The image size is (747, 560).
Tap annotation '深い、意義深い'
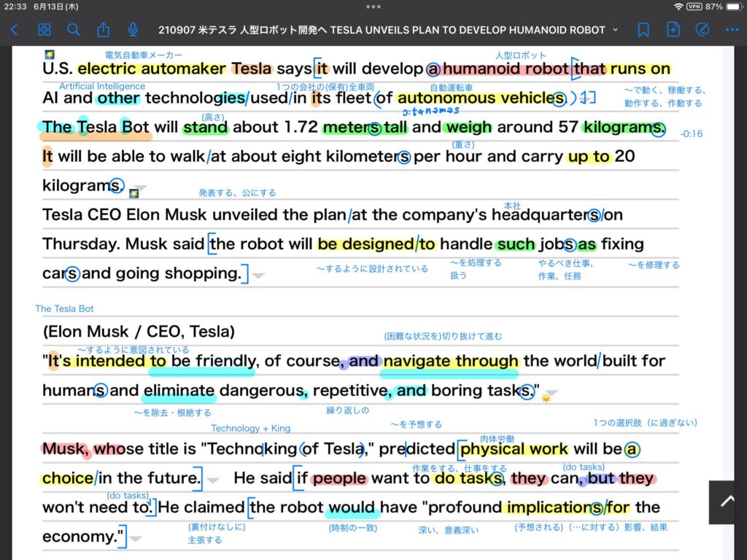(x=449, y=530)
